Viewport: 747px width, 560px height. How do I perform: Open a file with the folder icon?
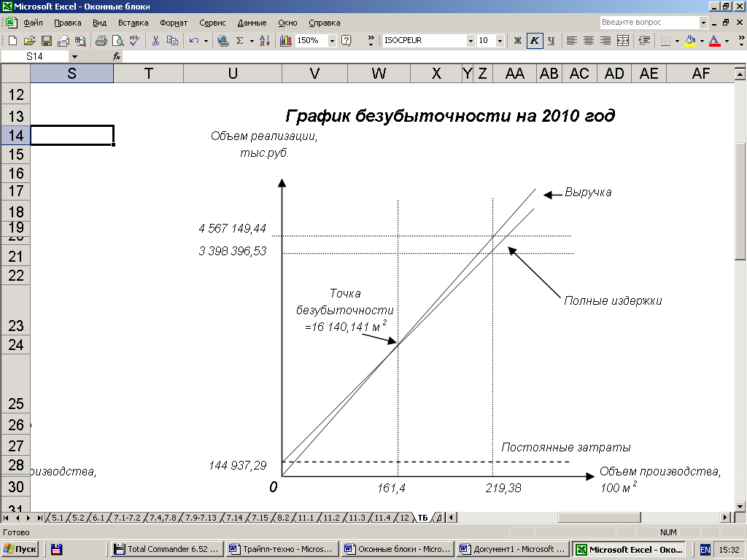pos(29,41)
